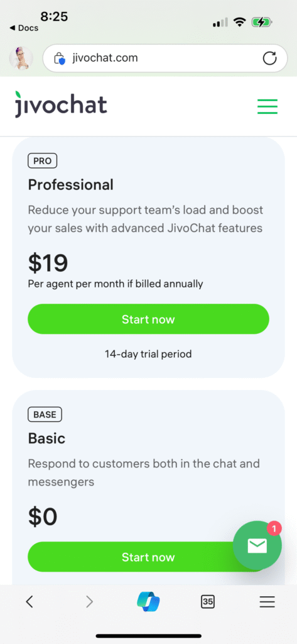
Task: Open chat widget envelope bubble
Action: tap(257, 545)
